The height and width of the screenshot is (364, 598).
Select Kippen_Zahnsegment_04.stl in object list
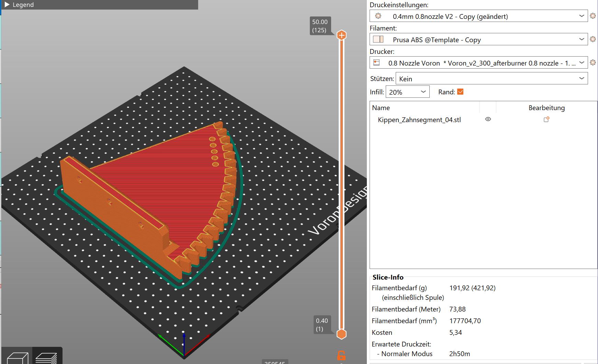tap(419, 120)
